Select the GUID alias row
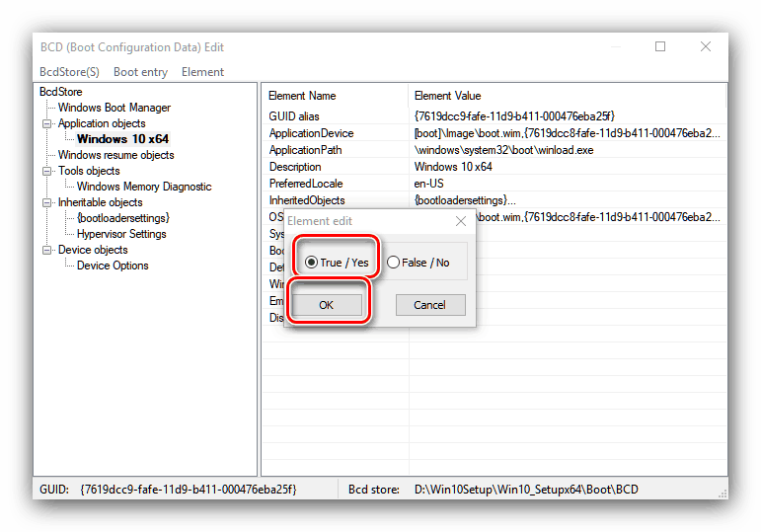The width and height of the screenshot is (761, 532). (x=495, y=116)
